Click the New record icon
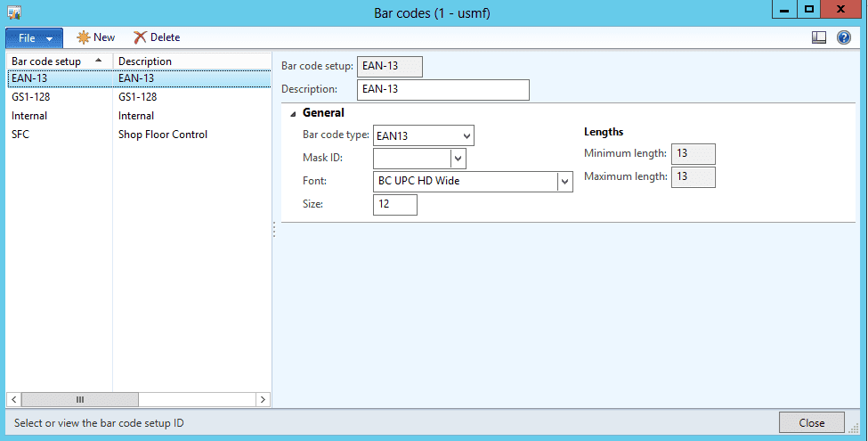 point(84,37)
